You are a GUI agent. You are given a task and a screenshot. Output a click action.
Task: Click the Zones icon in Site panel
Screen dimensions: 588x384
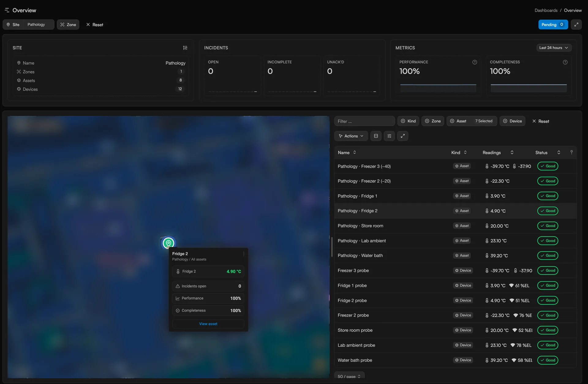point(19,71)
